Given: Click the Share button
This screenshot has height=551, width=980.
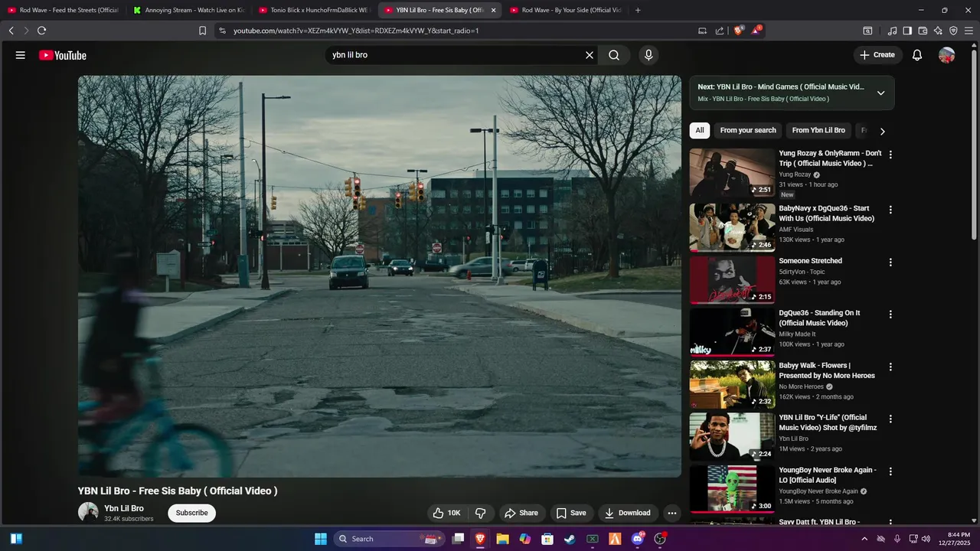Looking at the screenshot, I should [x=521, y=513].
